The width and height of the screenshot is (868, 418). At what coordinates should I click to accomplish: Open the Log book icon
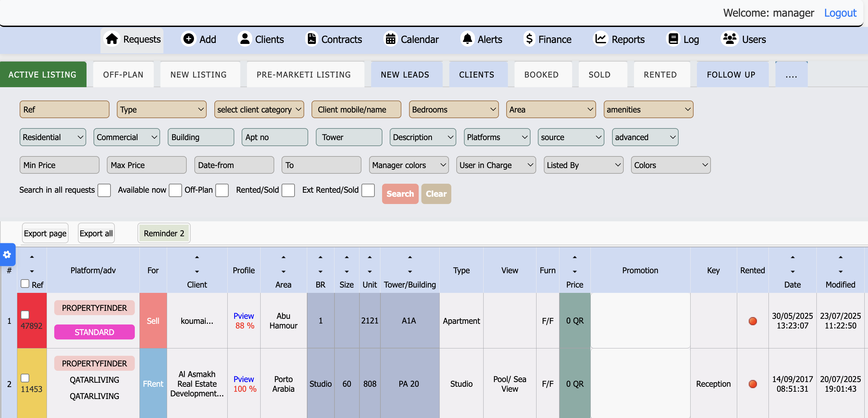(x=673, y=39)
